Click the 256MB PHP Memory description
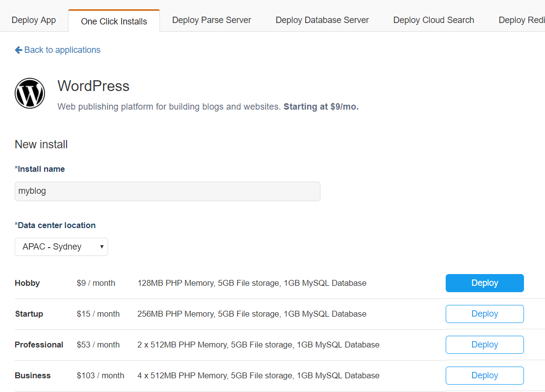This screenshot has width=545, height=392. click(252, 314)
